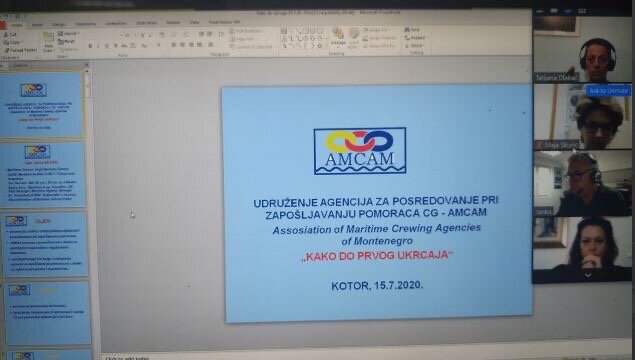Switch to the Insert ribbon tab
The height and width of the screenshot is (360, 635).
pos(38,25)
